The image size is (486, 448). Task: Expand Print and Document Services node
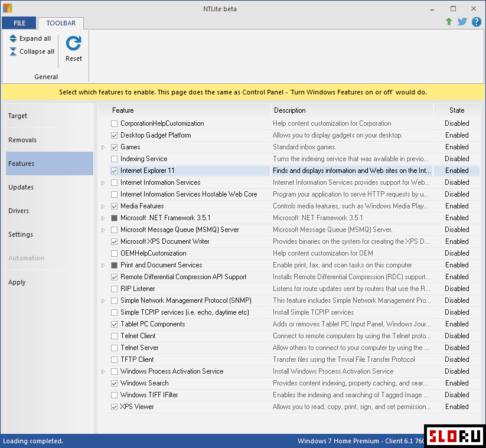103,266
